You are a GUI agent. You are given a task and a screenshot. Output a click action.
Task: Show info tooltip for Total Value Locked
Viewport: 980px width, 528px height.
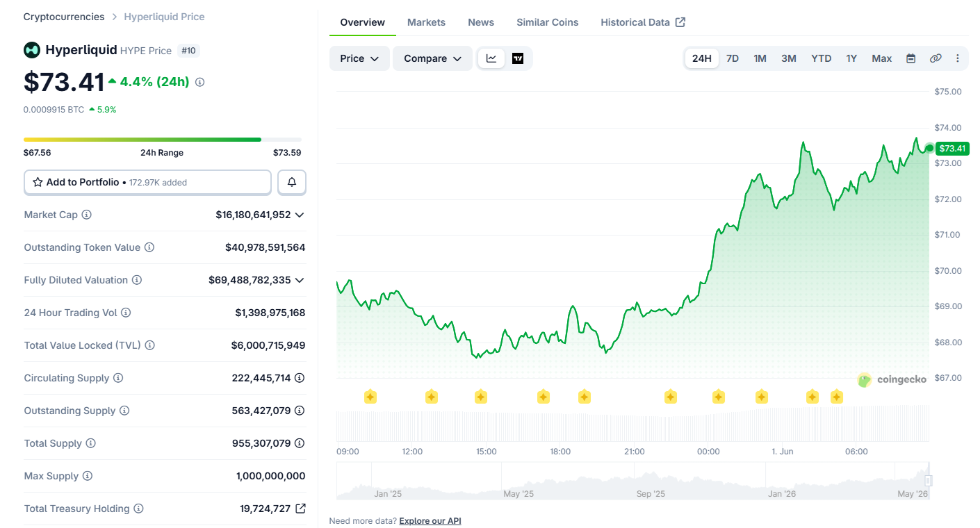tap(150, 345)
